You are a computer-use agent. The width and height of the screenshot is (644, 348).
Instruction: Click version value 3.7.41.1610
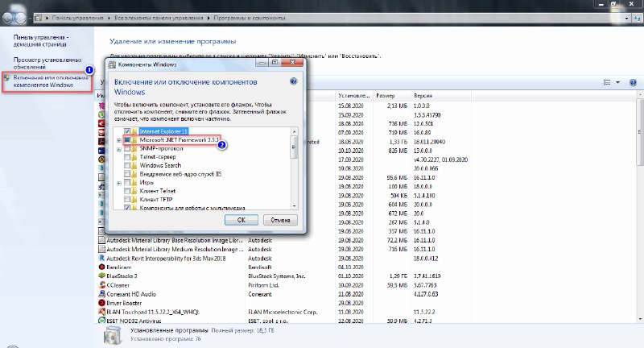427,276
